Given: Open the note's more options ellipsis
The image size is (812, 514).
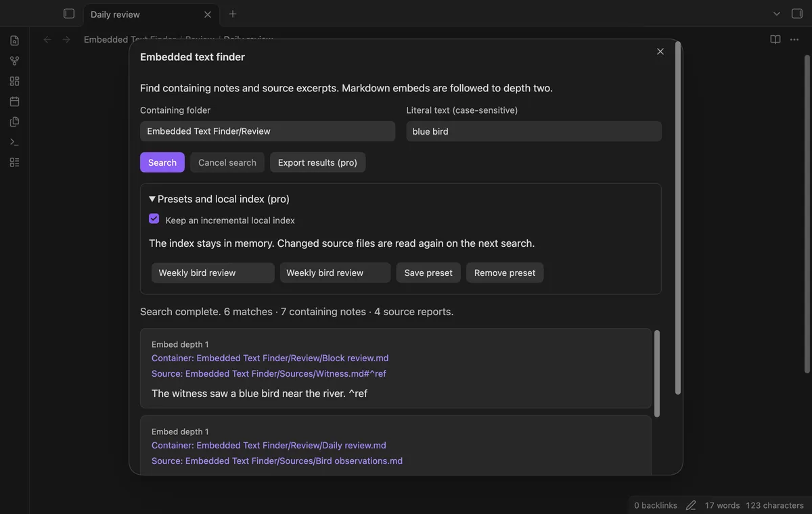Looking at the screenshot, I should pos(794,40).
